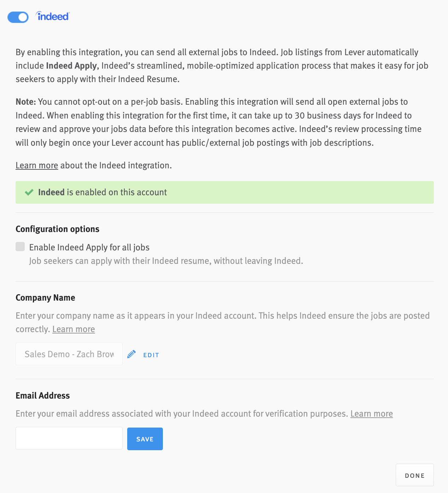Click the SAVE button for email address
448x493 pixels.
click(x=145, y=439)
